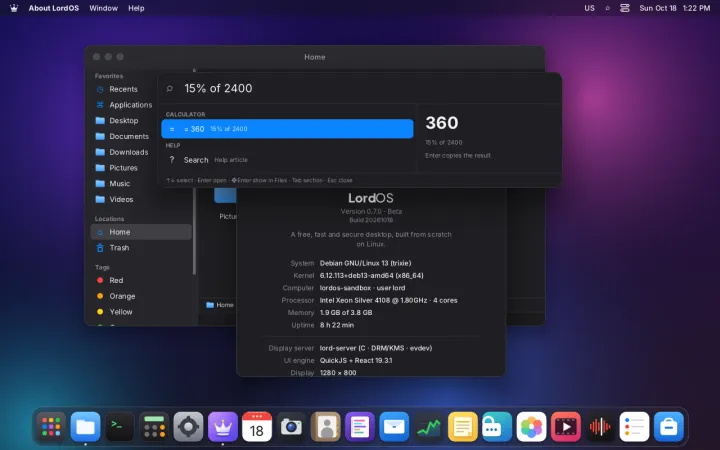Click the search magnifier in menu bar

(x=608, y=8)
